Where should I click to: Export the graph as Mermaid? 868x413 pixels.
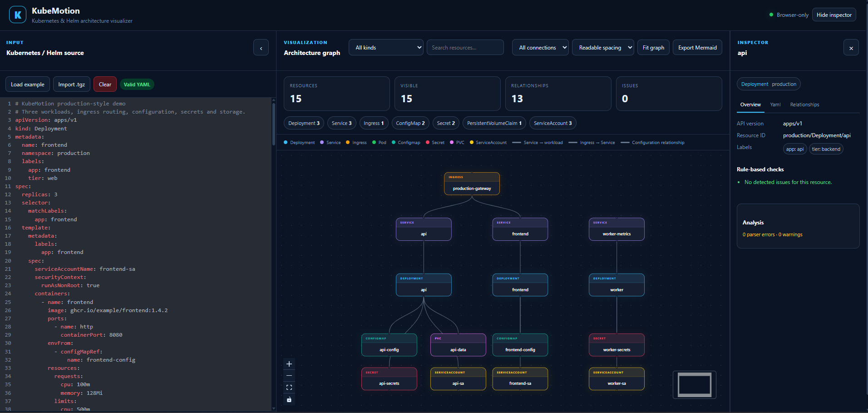pyautogui.click(x=697, y=47)
